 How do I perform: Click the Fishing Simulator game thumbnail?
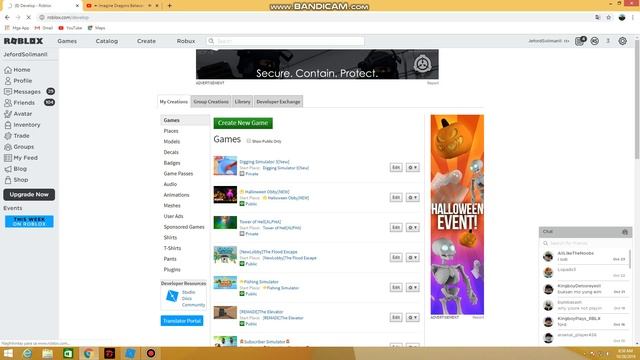(225, 282)
